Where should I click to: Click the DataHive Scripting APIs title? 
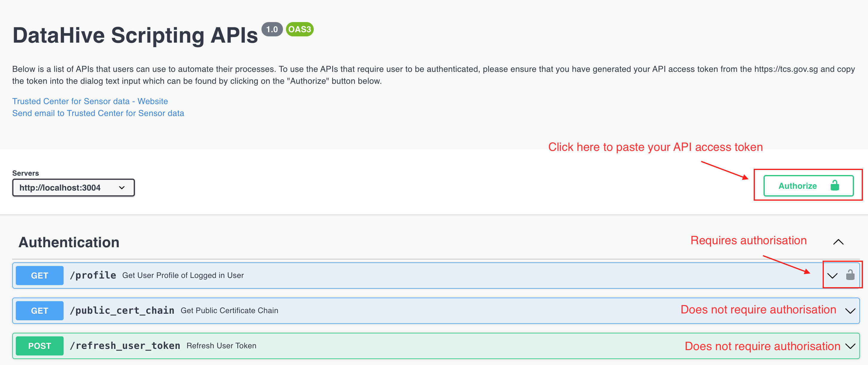tap(135, 35)
